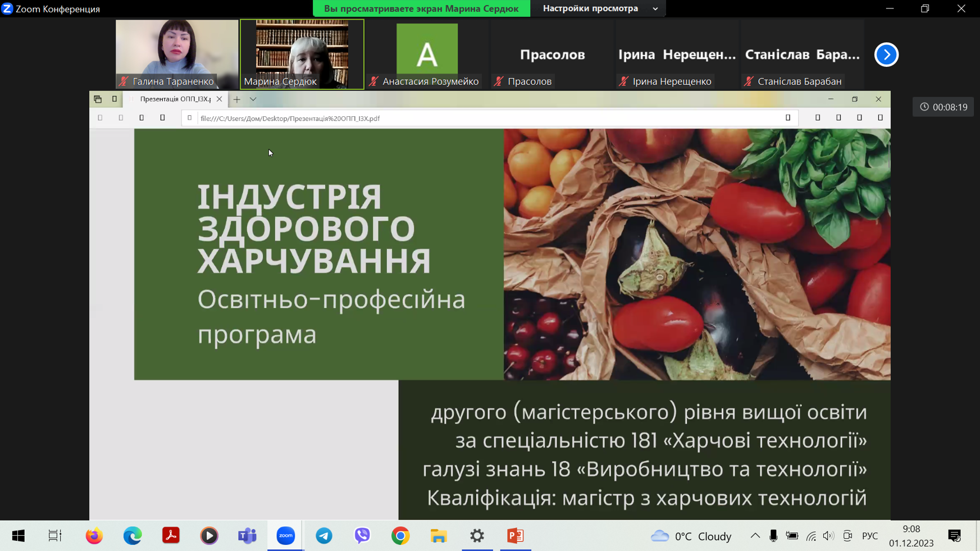Click the blue next-participants arrow button
The image size is (980, 551).
click(886, 54)
